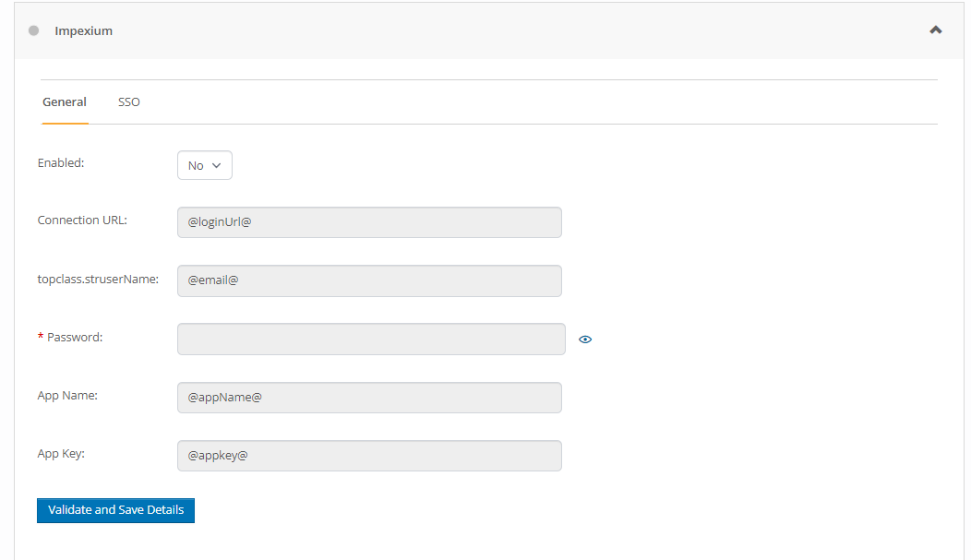Click the "App Name:" label text
Screen dimensions: 971x560
pos(67,396)
